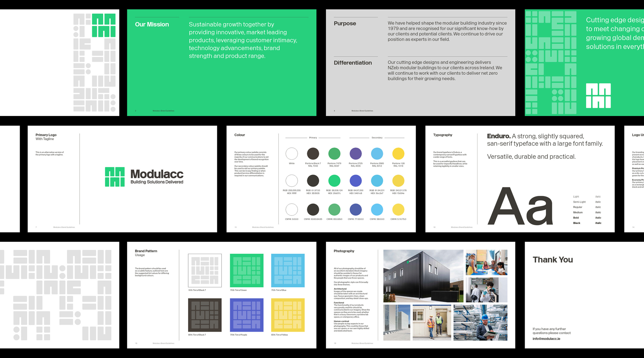
Task: Open the info@modulacc.ie email address
Action: point(546,339)
